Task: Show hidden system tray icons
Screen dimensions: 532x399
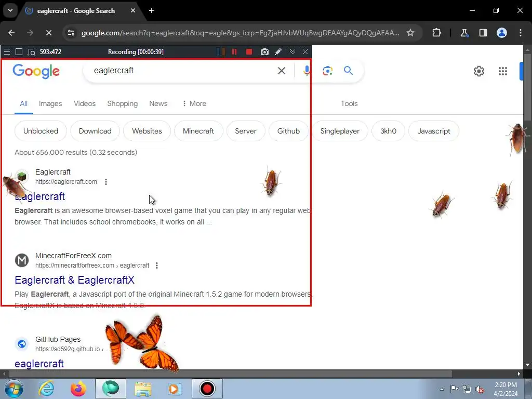Action: tap(442, 389)
